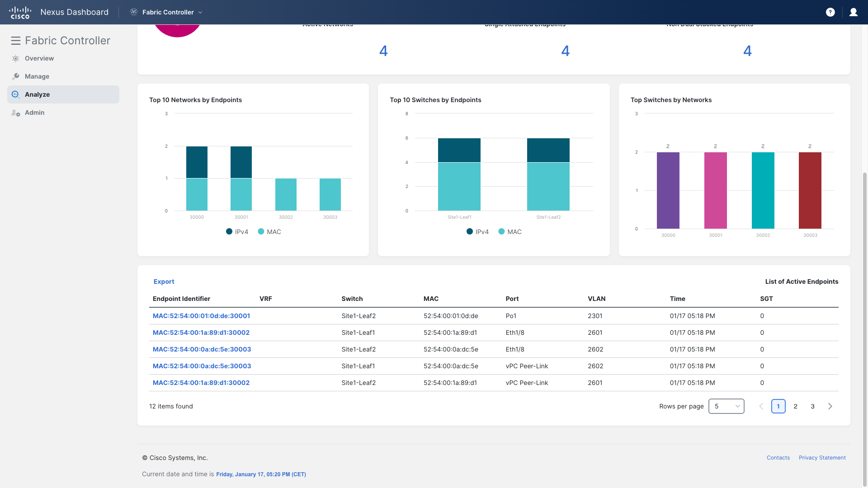Click the Single Attached Endpoints count 4
The width and height of the screenshot is (868, 488).
(x=565, y=51)
